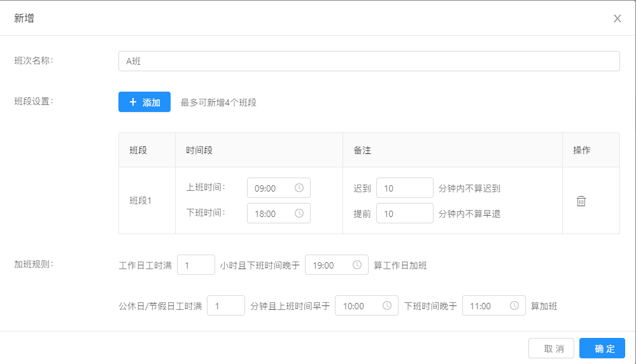Click the 工作日工时满 hours input
This screenshot has height=364, width=636.
pyautogui.click(x=196, y=265)
